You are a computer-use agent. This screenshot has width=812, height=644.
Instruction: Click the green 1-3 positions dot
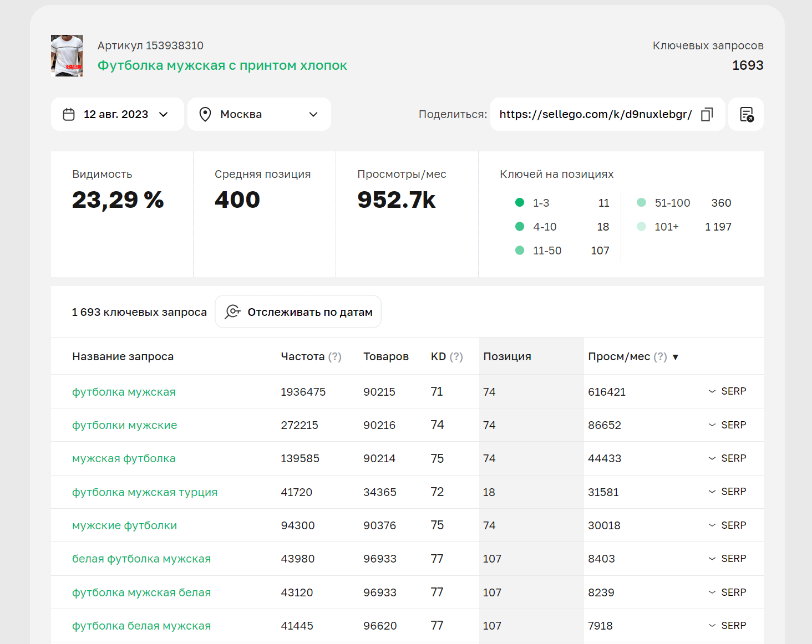[x=520, y=203]
